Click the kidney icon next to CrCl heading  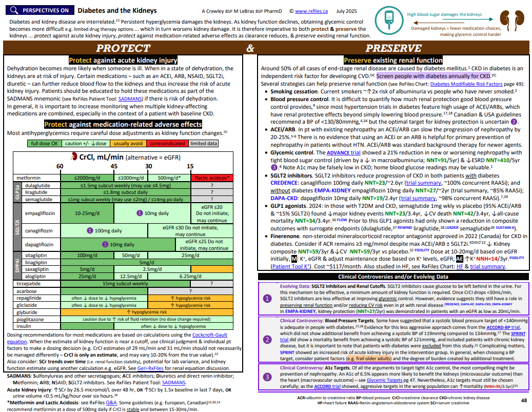75,156
